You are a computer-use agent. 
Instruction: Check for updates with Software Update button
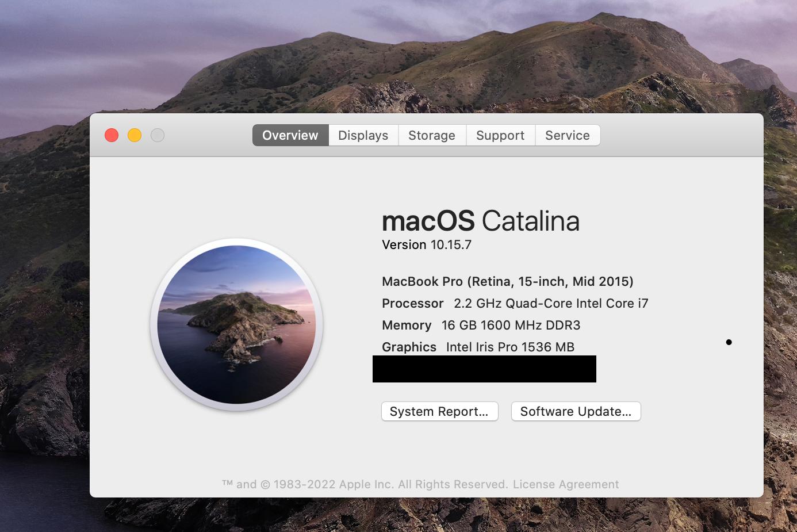click(x=576, y=411)
